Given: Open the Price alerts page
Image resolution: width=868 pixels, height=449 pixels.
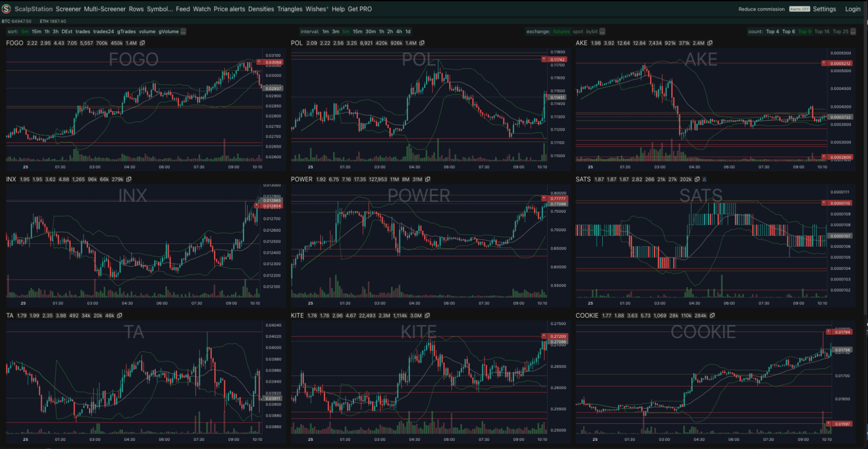Looking at the screenshot, I should [x=229, y=9].
